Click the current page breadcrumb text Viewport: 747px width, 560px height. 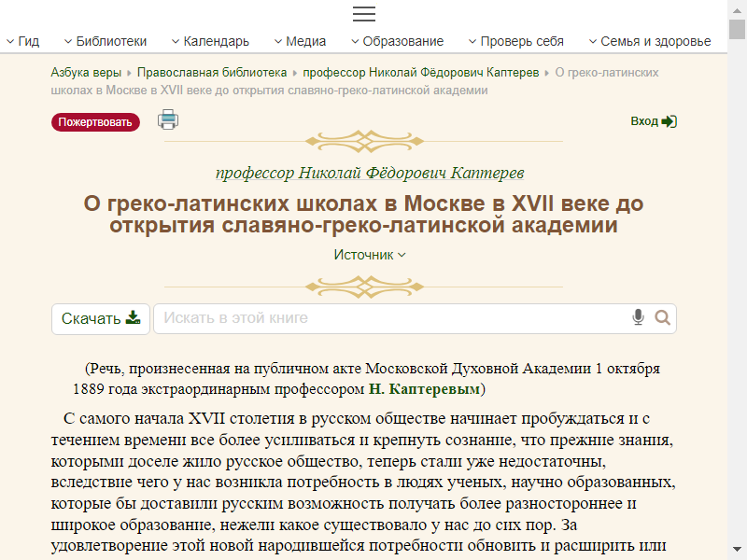click(x=355, y=81)
